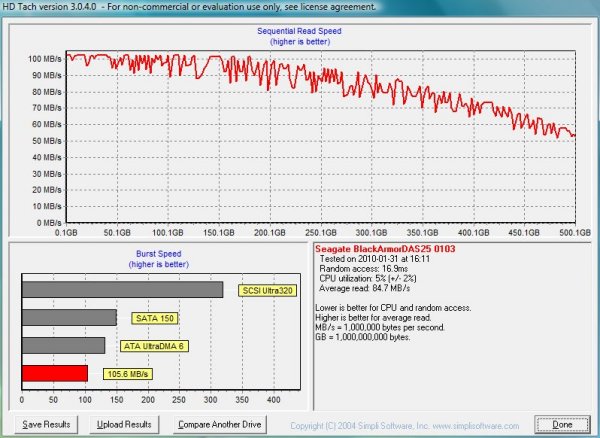This screenshot has width=600, height=438.
Task: Click the 'Average read: 84.7 MB/s' line
Action: (x=364, y=288)
